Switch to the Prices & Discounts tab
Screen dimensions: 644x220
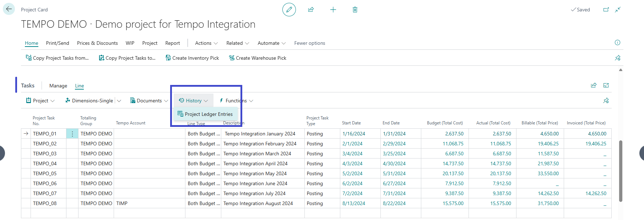tap(97, 43)
